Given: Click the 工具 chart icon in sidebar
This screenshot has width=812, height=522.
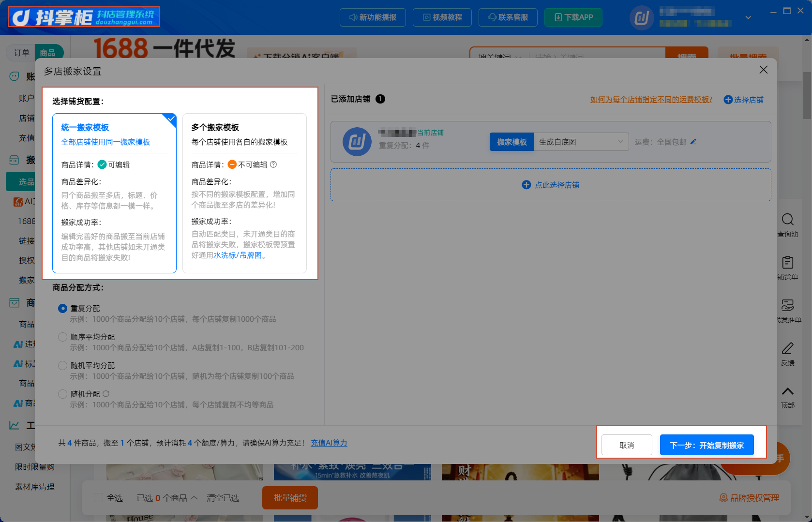Looking at the screenshot, I should point(15,425).
